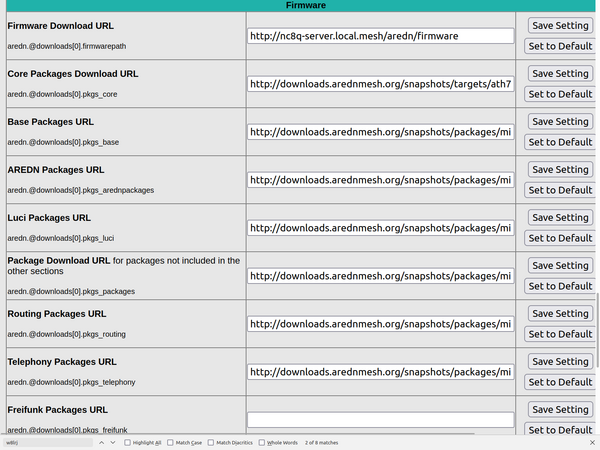Image resolution: width=600 pixels, height=450 pixels.
Task: Click the Firmware section header
Action: [x=301, y=5]
